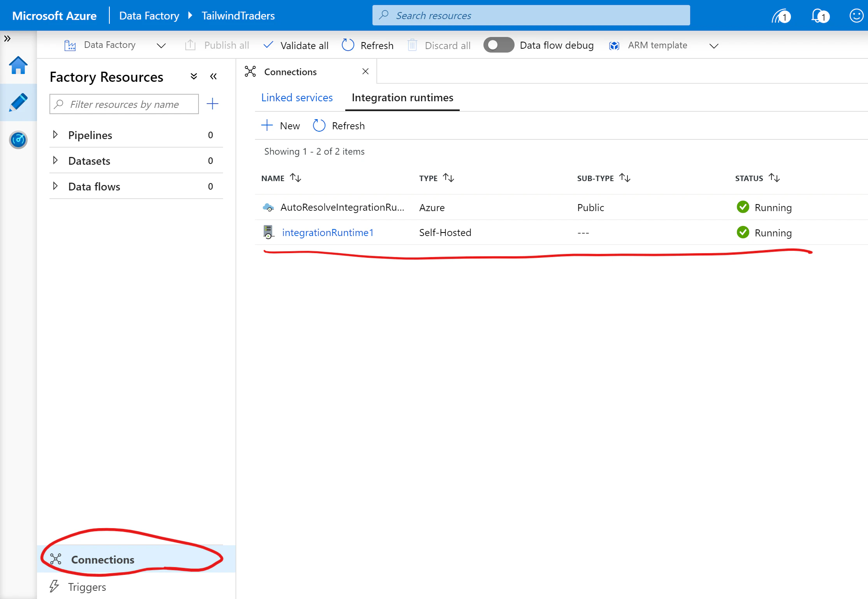
Task: Expand the Data flows tree node
Action: [55, 186]
